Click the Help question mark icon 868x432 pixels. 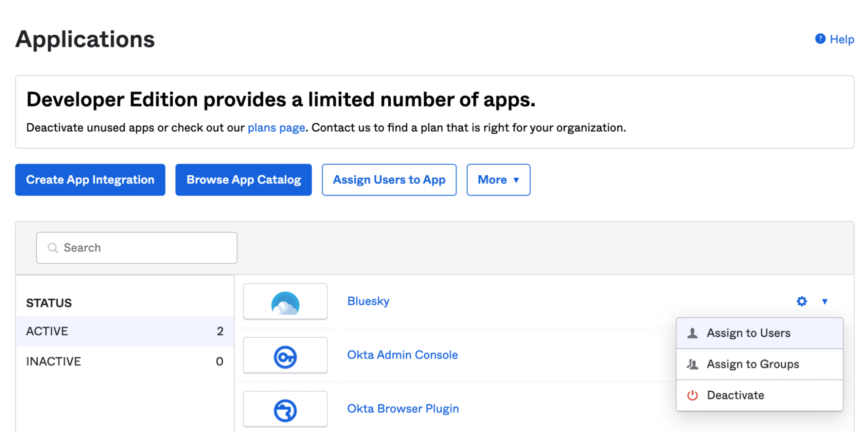(x=820, y=39)
